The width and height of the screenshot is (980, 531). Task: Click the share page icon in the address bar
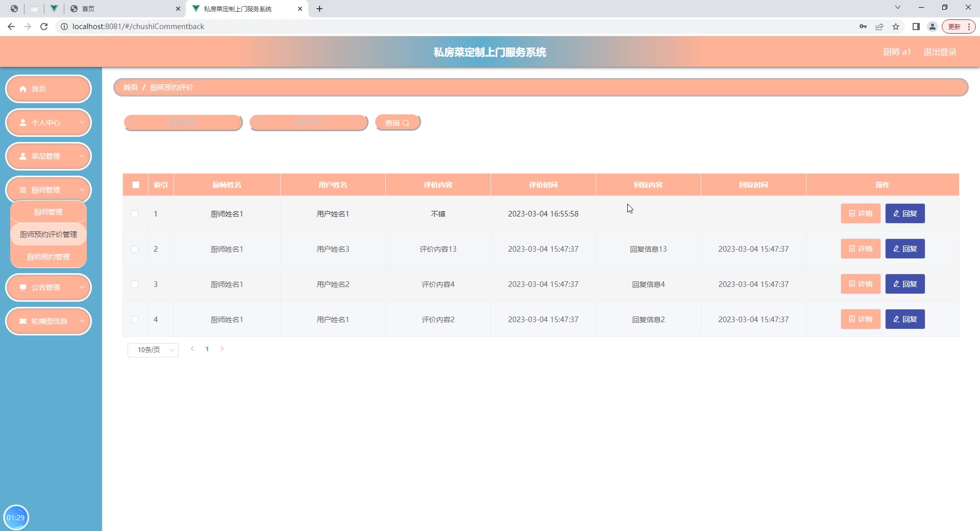pos(879,27)
